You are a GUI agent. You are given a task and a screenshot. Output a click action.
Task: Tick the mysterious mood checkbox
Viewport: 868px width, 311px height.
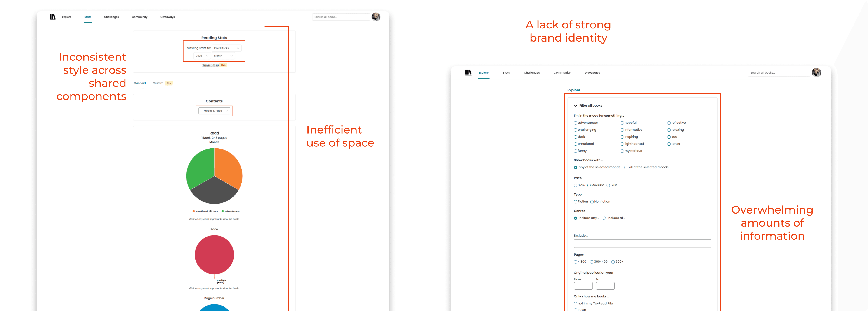[x=622, y=151]
